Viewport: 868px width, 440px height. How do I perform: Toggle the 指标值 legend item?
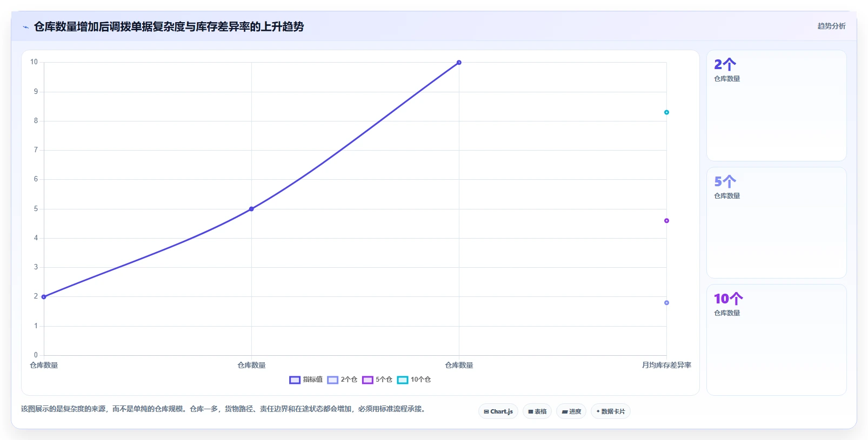pyautogui.click(x=306, y=380)
